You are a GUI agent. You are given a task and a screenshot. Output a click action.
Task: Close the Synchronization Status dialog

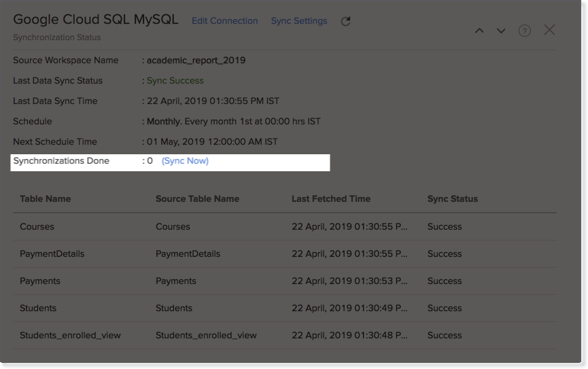click(549, 30)
